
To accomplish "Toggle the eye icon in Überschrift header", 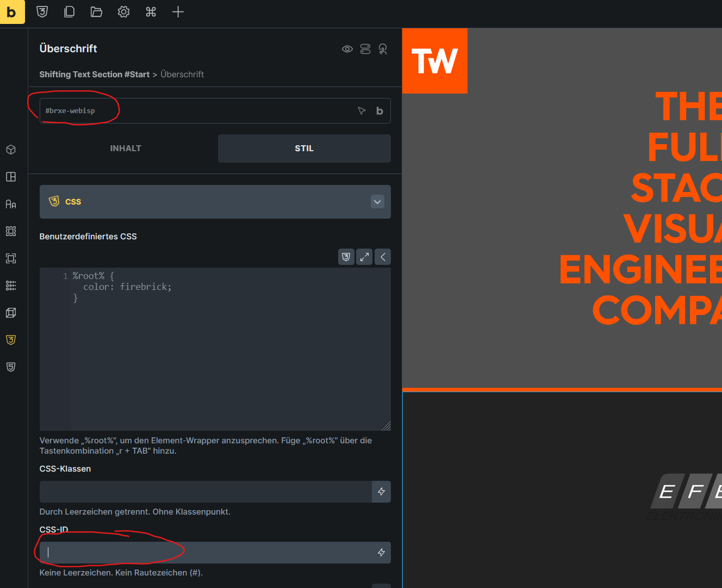I will 347,49.
